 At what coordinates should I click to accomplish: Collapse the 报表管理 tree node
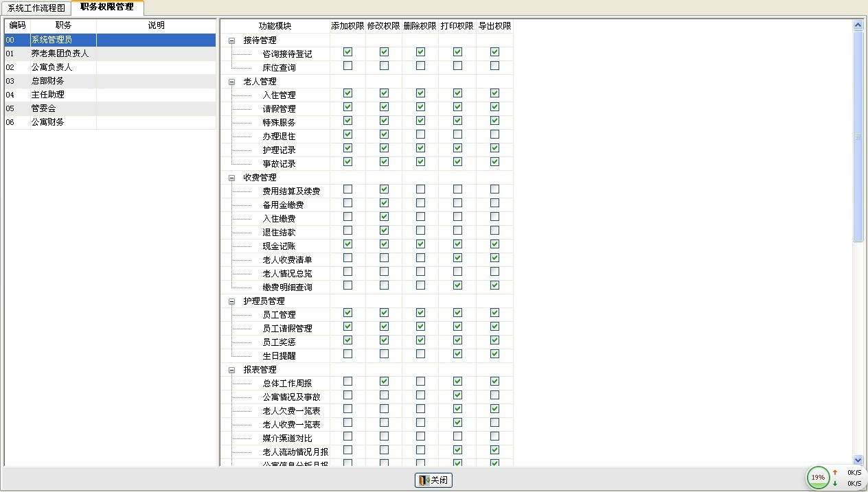click(x=232, y=370)
